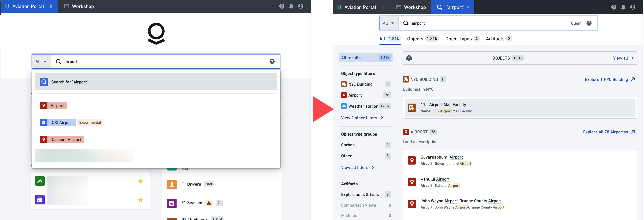Open the 11 - Airport Mail Facility result

tap(520, 108)
